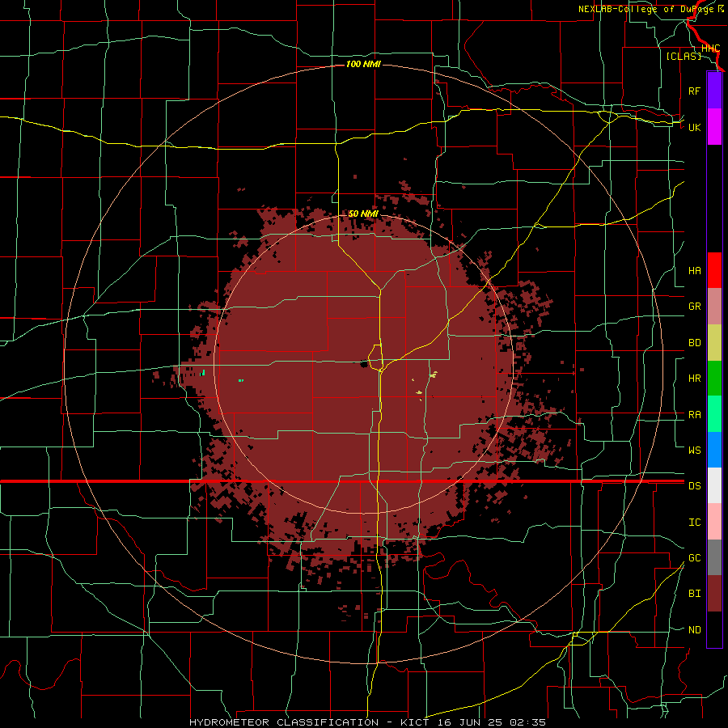The width and height of the screenshot is (728, 728).
Task: Click the 100 NMI range ring label
Action: (363, 64)
